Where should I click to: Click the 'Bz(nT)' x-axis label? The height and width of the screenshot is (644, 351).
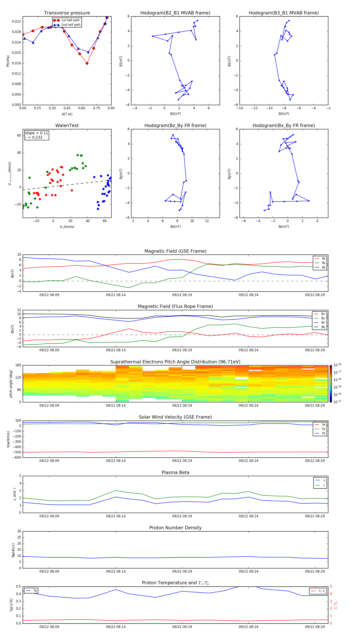click(175, 227)
